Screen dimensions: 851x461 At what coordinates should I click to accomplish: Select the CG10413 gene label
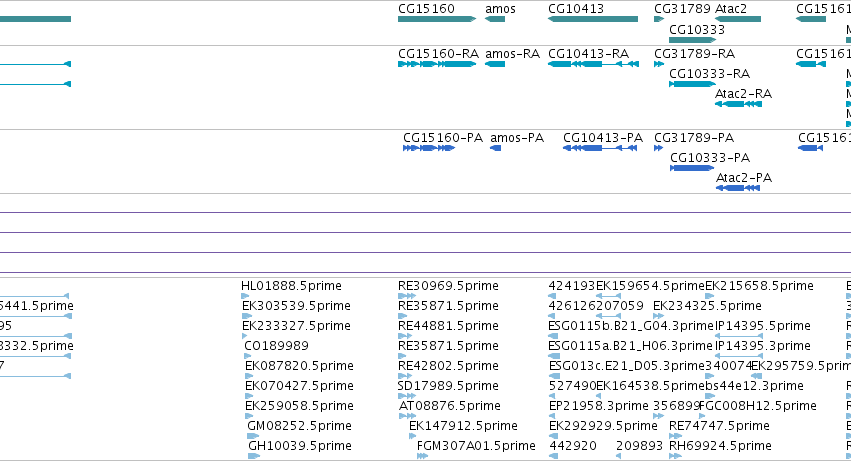(576, 9)
